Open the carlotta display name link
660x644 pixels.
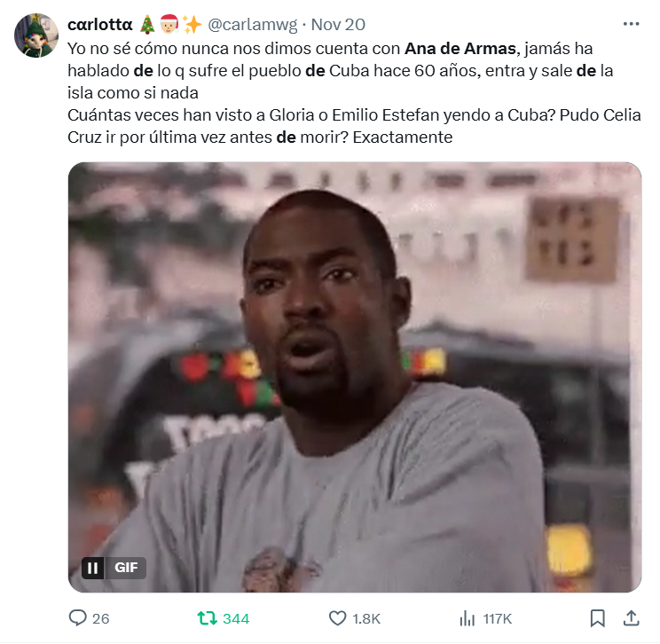(100, 25)
